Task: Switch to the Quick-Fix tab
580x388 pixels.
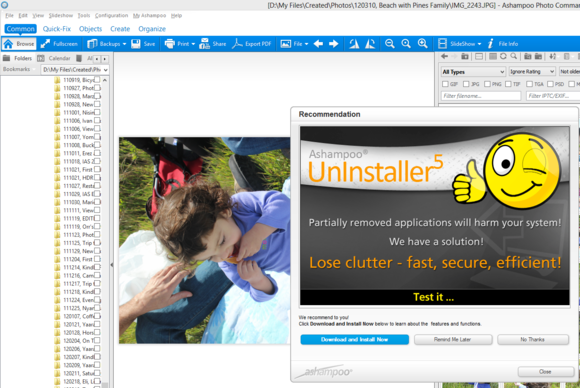Action: tap(57, 29)
